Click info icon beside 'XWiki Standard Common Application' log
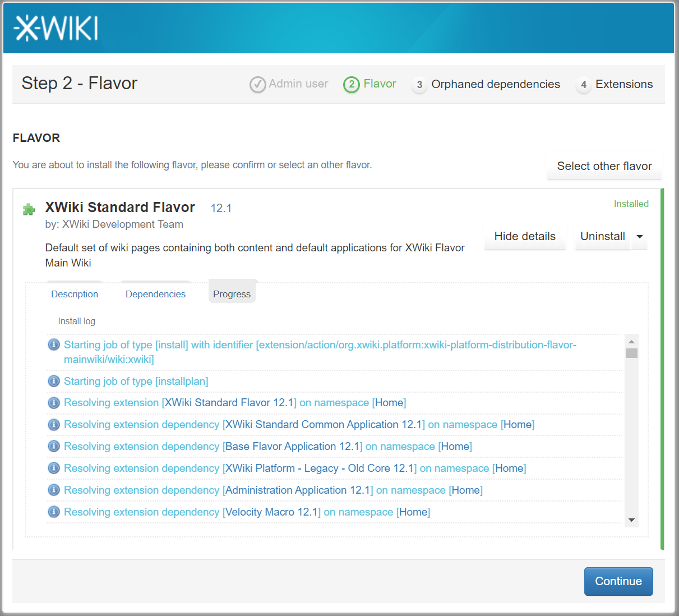The height and width of the screenshot is (616, 679). point(54,425)
